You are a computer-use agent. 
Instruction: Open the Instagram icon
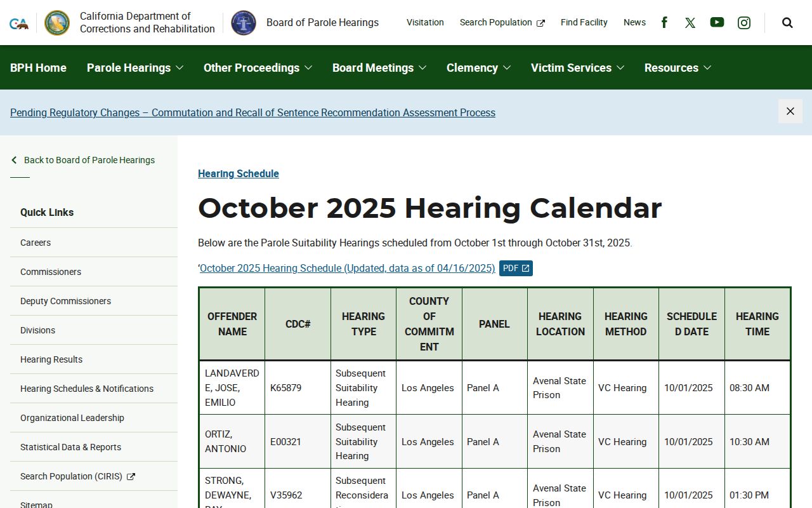click(x=744, y=23)
